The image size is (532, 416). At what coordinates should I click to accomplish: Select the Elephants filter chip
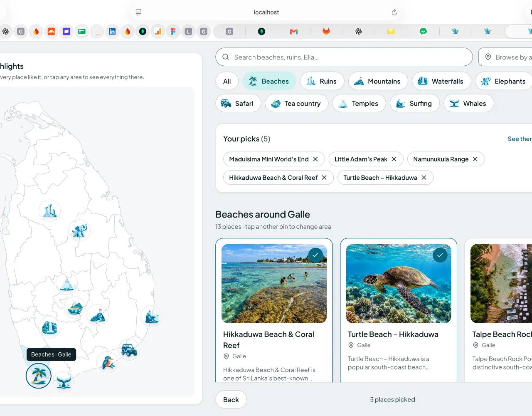point(504,81)
